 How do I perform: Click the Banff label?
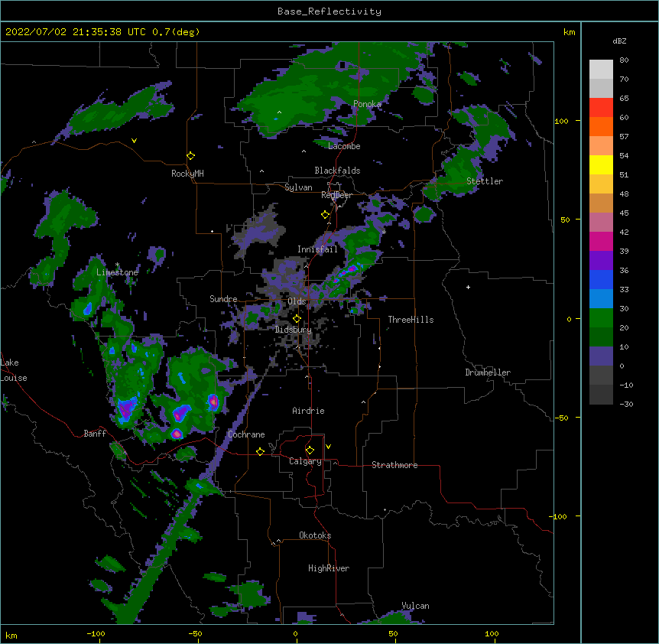point(95,434)
